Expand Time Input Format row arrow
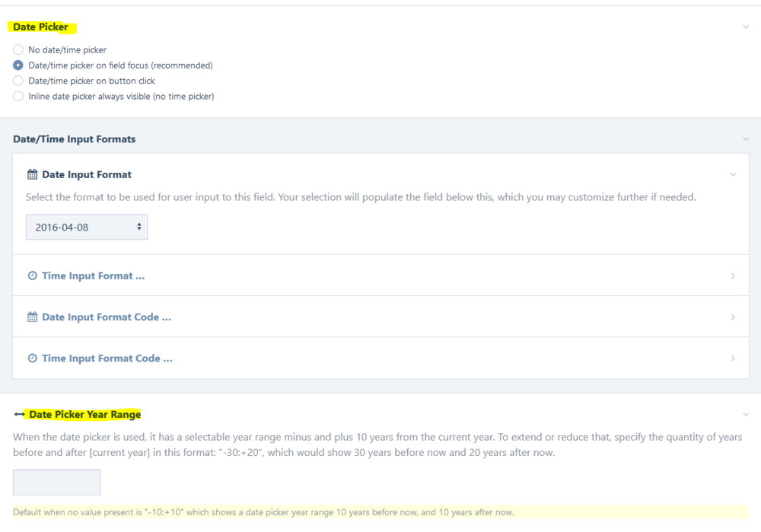This screenshot has height=532, width=761. 733,276
